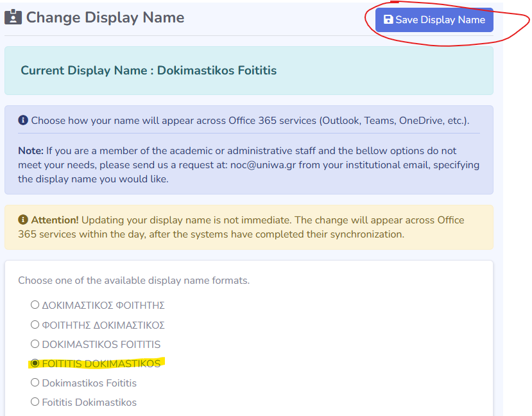Click the bold Note: label
The width and height of the screenshot is (532, 416).
point(31,151)
